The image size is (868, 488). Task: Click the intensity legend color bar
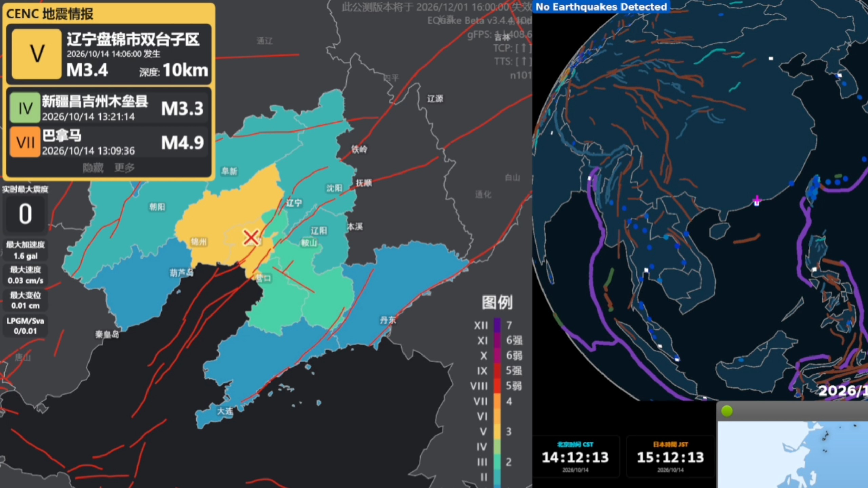pyautogui.click(x=497, y=403)
